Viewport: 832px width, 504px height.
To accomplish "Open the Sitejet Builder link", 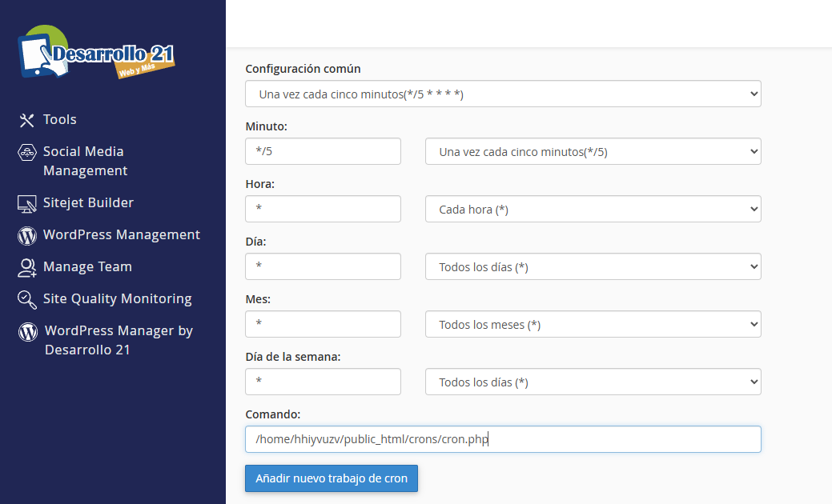I will click(88, 202).
